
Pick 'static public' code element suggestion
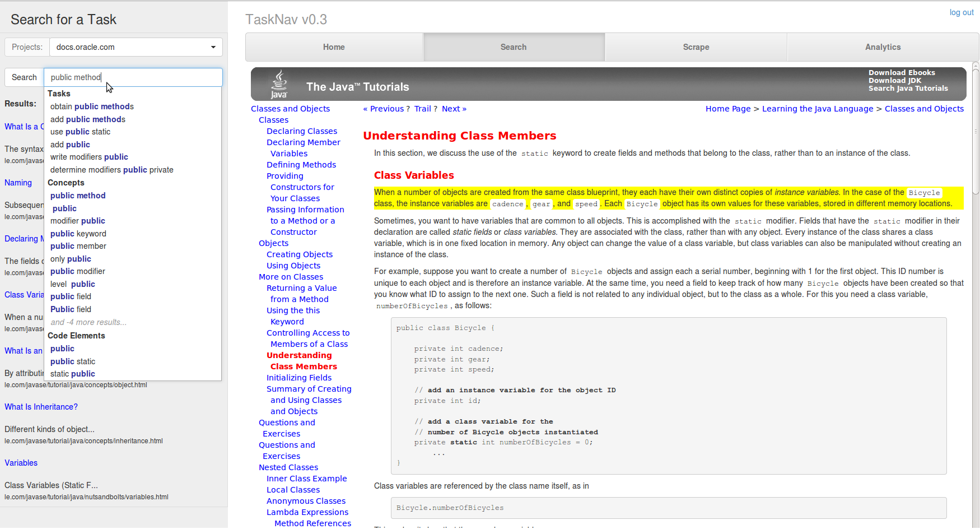(72, 374)
